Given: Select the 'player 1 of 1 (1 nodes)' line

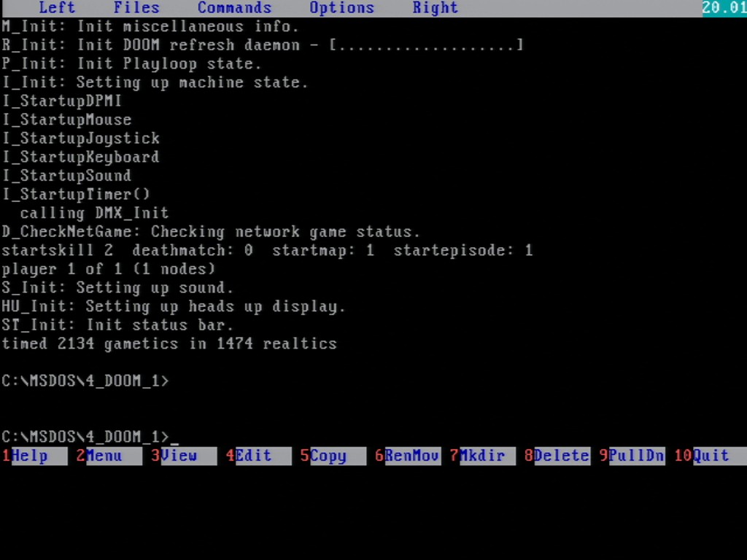Looking at the screenshot, I should (109, 268).
